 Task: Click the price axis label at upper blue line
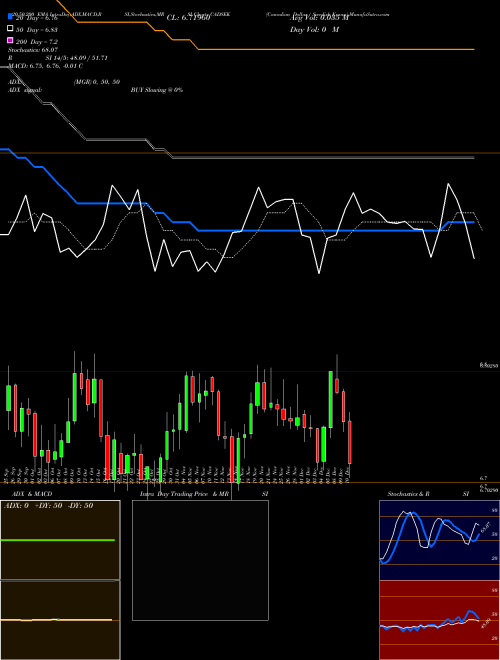489,365
